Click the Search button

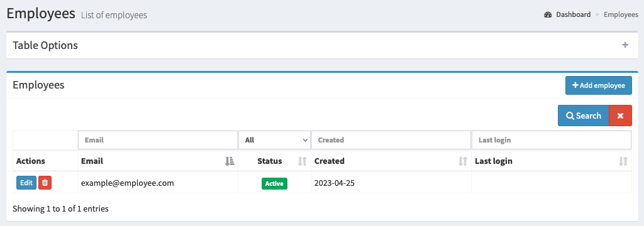(x=583, y=116)
